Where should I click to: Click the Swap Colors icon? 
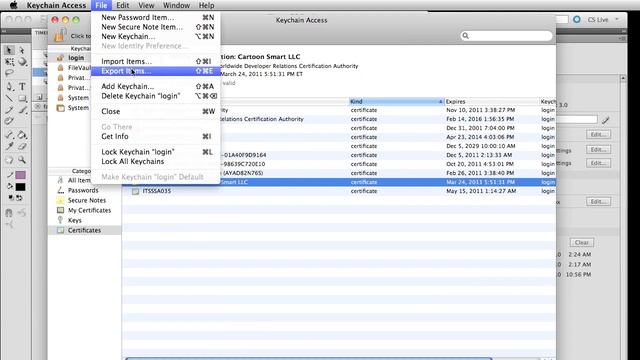click(19, 198)
